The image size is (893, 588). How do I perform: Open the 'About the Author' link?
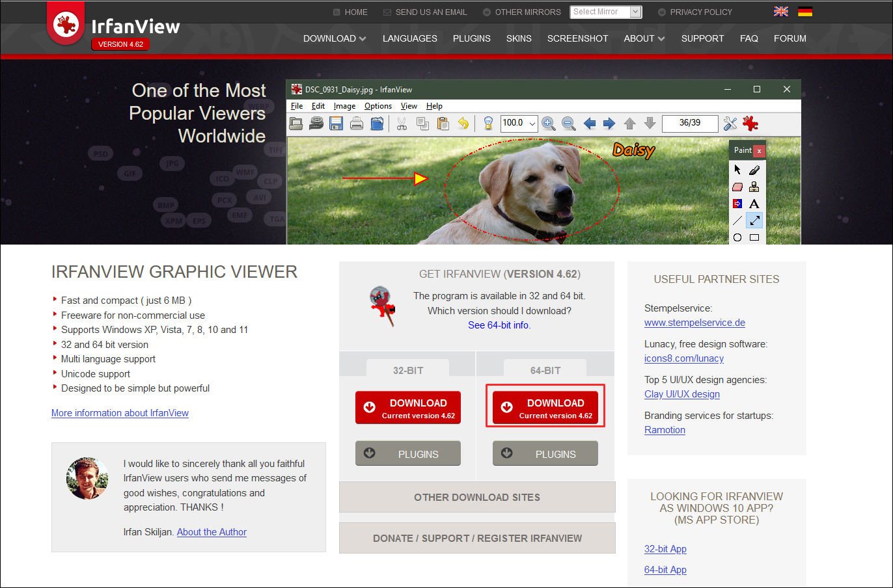[x=212, y=532]
